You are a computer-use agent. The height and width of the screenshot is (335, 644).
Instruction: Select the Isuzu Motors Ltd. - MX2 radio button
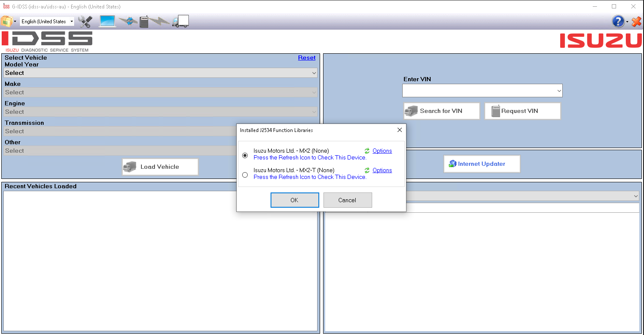pos(245,156)
